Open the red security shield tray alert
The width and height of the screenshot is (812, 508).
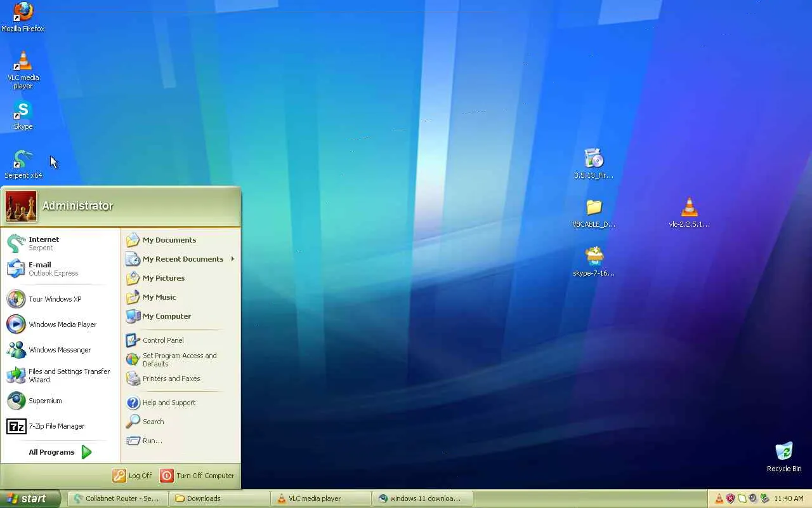731,498
